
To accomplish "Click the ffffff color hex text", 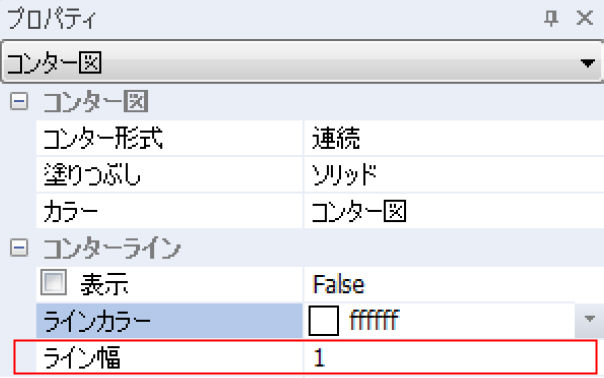I will point(374,320).
